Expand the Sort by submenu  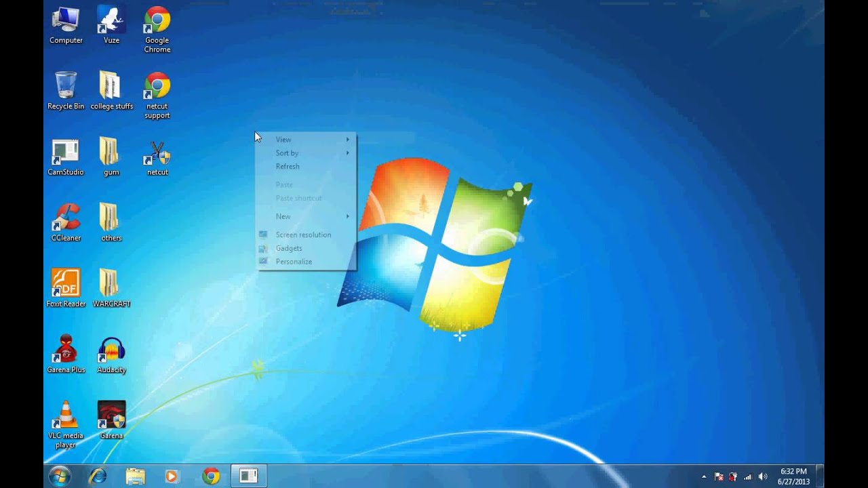click(306, 153)
